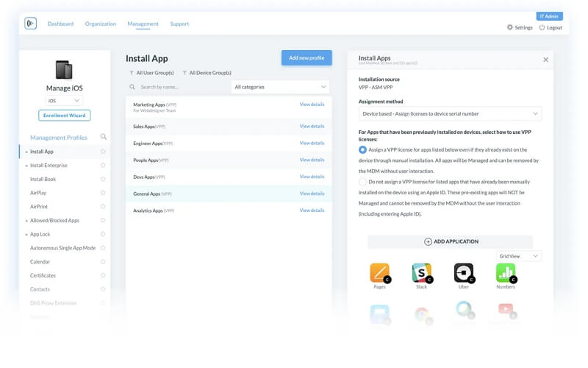This screenshot has width=588, height=368.
Task: Expand Allowed/Blocked Apps tree item
Action: pyautogui.click(x=26, y=221)
